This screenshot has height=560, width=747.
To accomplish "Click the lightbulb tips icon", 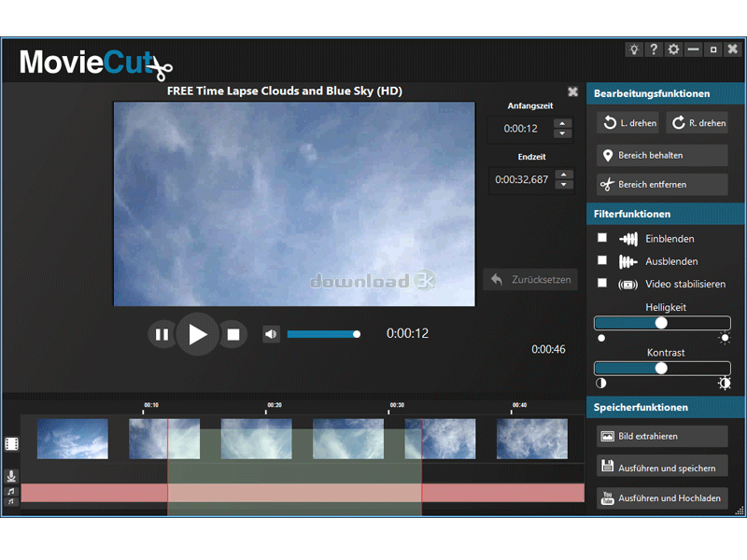I will click(635, 49).
